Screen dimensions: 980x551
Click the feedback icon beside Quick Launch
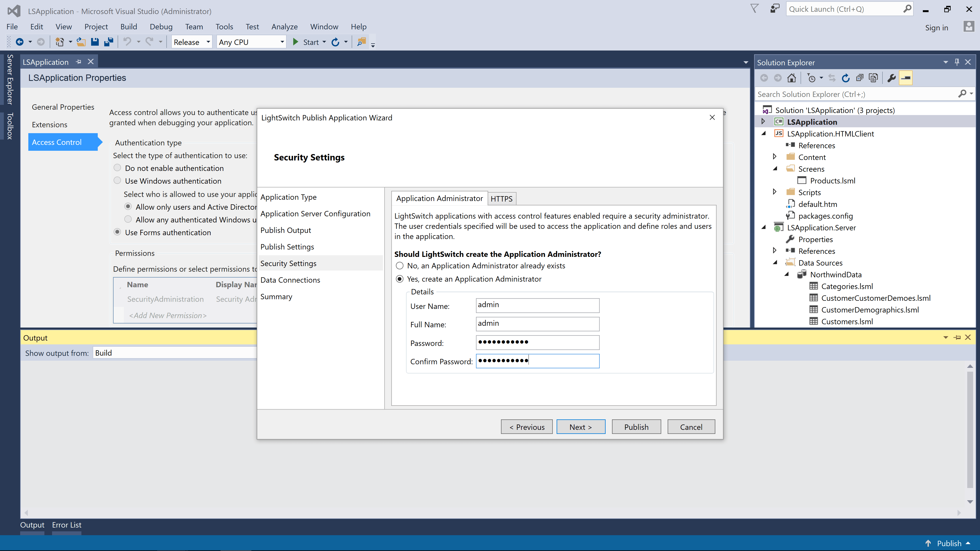775,9
